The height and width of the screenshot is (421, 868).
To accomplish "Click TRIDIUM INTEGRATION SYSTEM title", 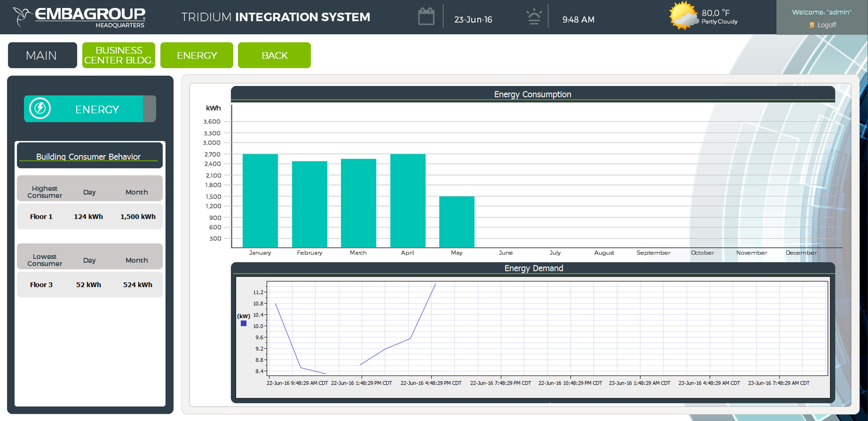I will (276, 17).
